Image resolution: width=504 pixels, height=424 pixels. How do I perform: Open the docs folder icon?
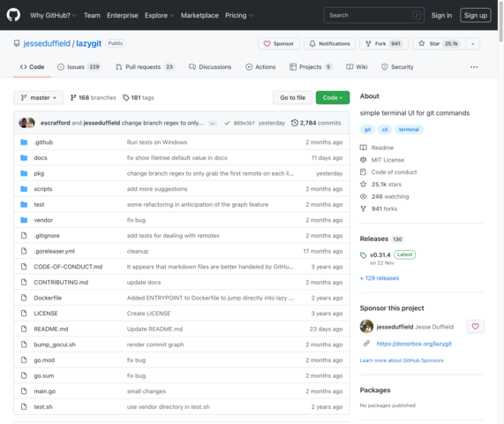click(x=24, y=157)
